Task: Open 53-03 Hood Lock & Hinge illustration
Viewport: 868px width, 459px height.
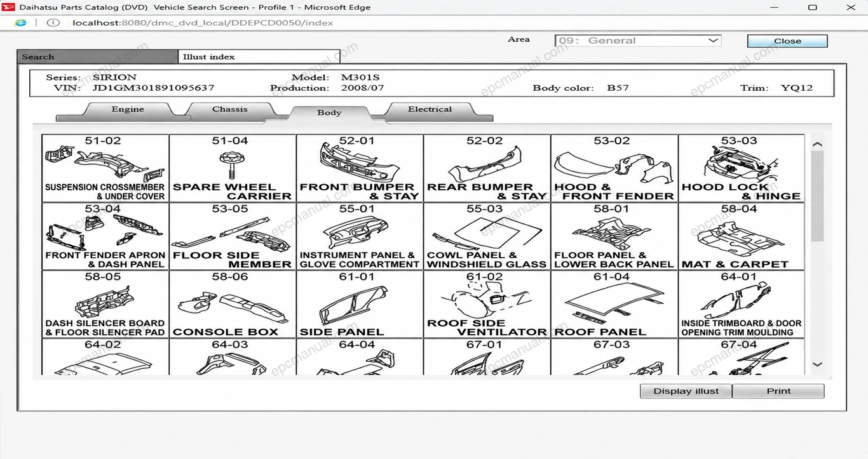Action: click(741, 168)
